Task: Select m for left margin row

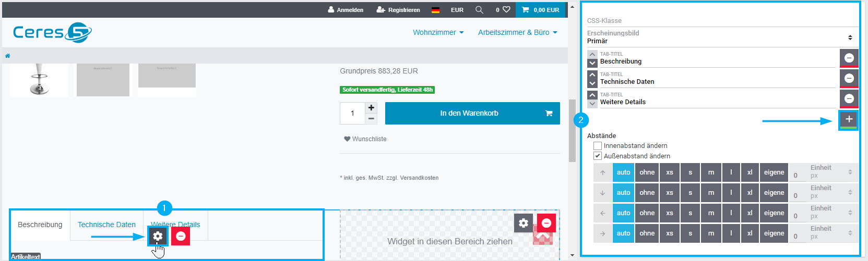Action: 711,213
